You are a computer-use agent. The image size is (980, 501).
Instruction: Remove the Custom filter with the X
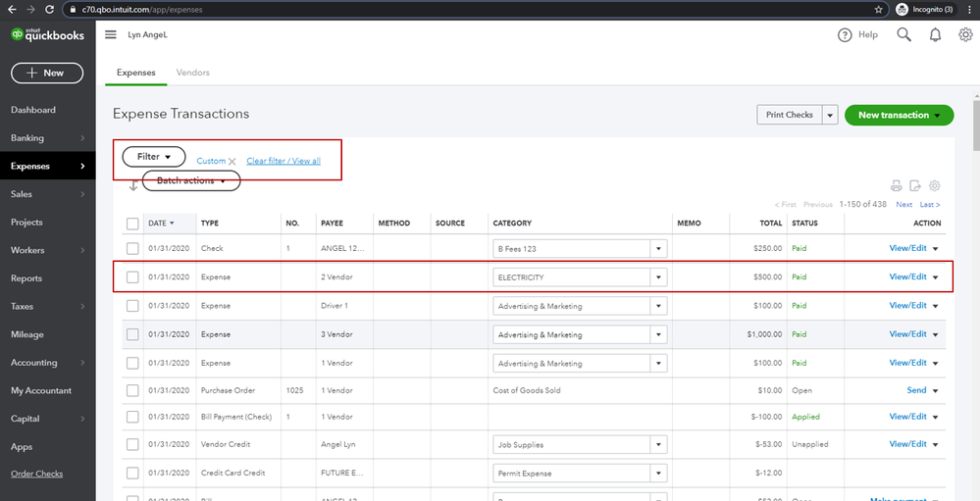232,161
